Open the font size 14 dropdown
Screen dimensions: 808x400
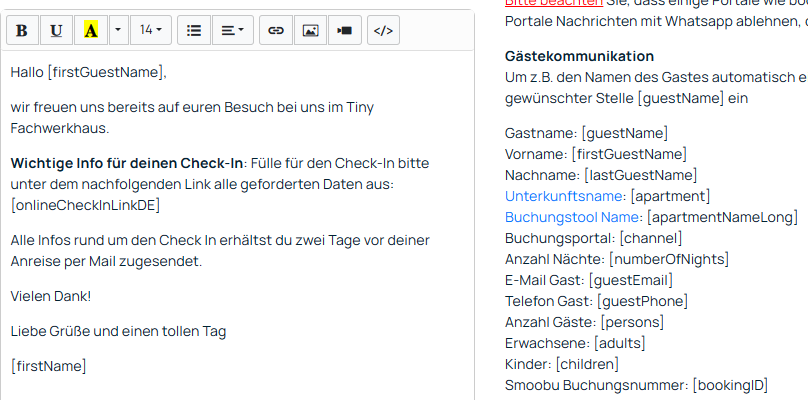tap(150, 30)
